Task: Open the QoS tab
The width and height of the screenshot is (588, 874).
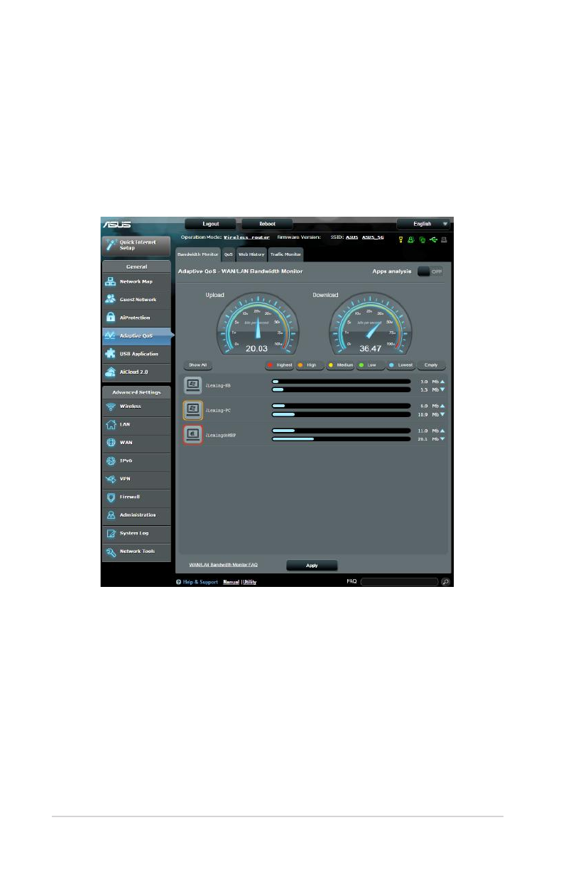Action: (228, 254)
